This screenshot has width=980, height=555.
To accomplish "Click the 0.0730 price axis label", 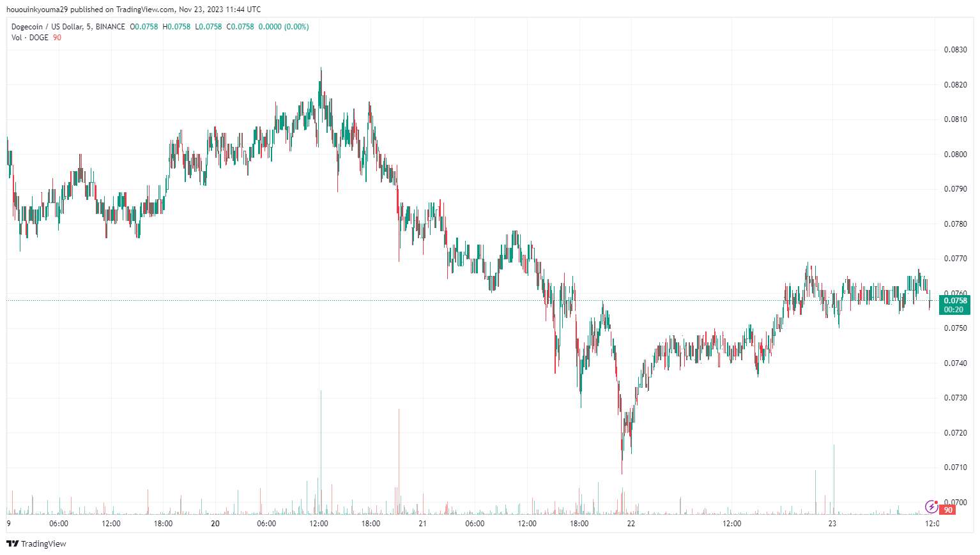I will [955, 398].
